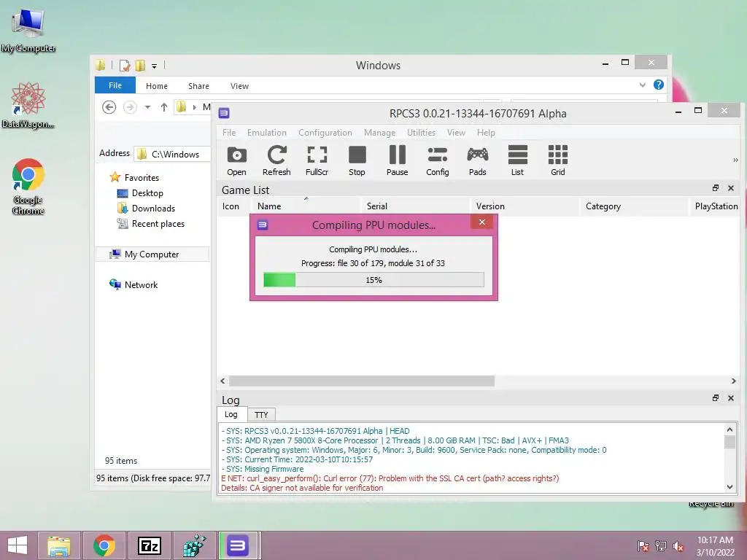The width and height of the screenshot is (747, 560).
Task: Open the File menu in RPCS3
Action: click(229, 133)
